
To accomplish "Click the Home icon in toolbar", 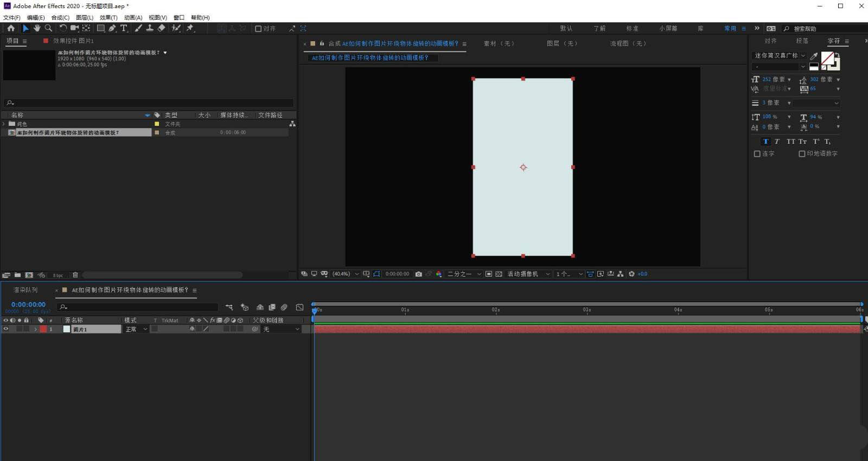I will point(11,28).
